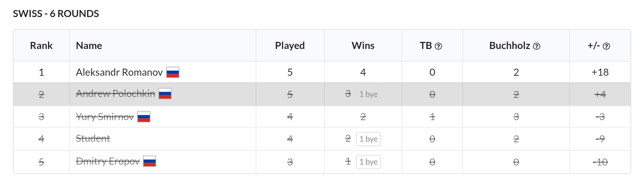This screenshot has width=644, height=190.
Task: Click the Buchholz help question mark icon
Action: tap(536, 46)
